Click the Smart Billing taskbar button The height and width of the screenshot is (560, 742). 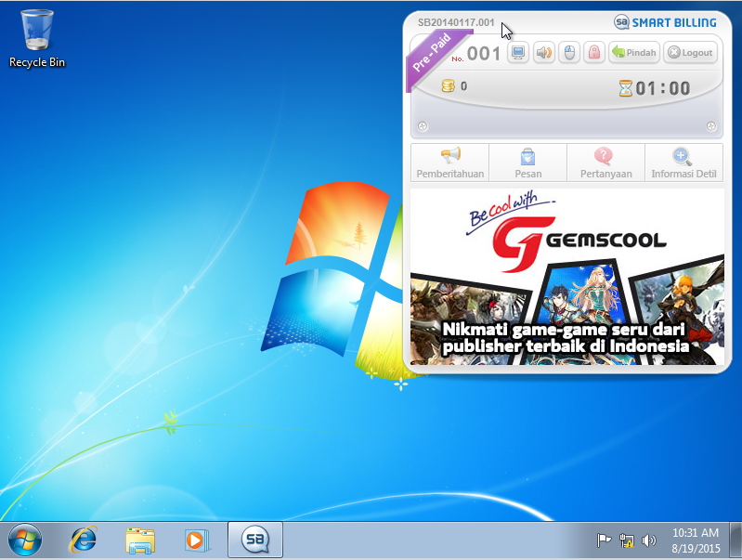click(x=255, y=540)
